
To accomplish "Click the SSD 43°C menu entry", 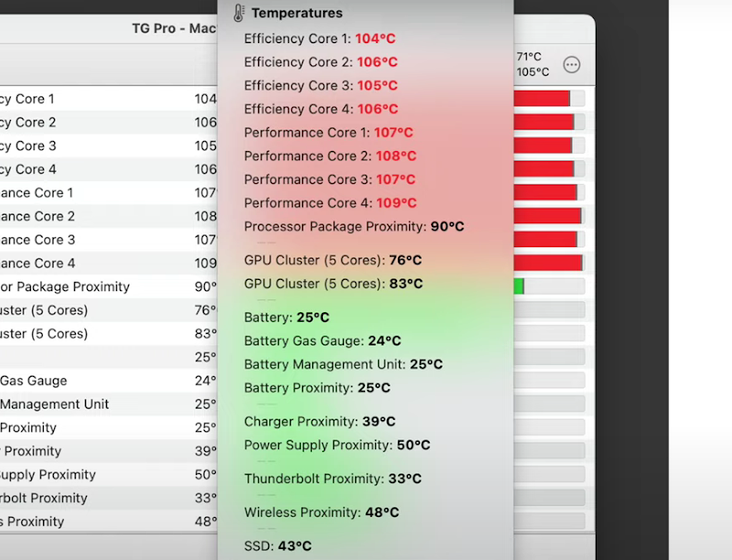I will (277, 546).
